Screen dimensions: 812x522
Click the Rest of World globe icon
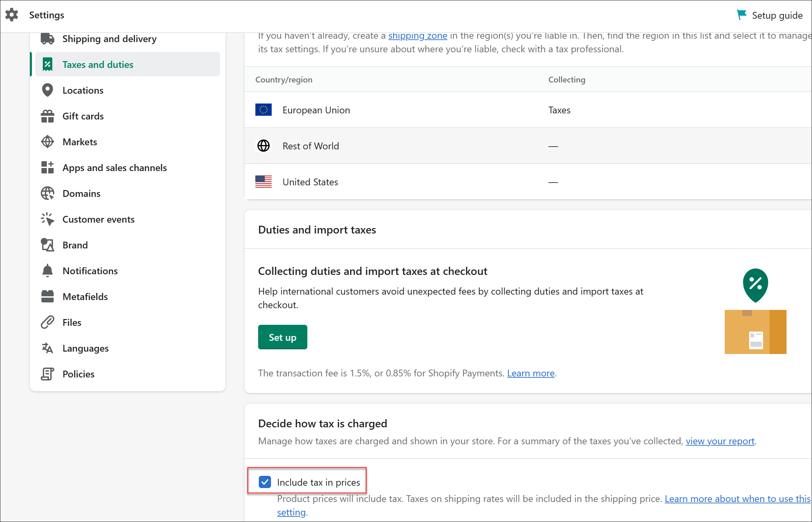tap(264, 146)
